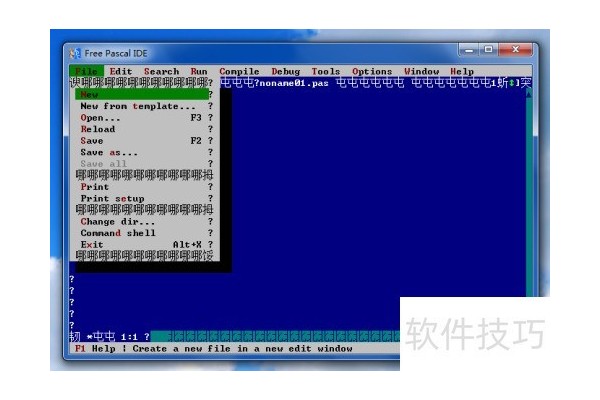The width and height of the screenshot is (600, 400).
Task: Open the Window menu
Action: tap(421, 71)
